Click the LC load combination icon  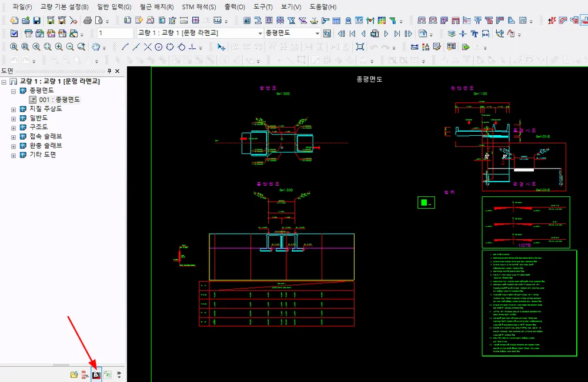pyautogui.click(x=359, y=20)
